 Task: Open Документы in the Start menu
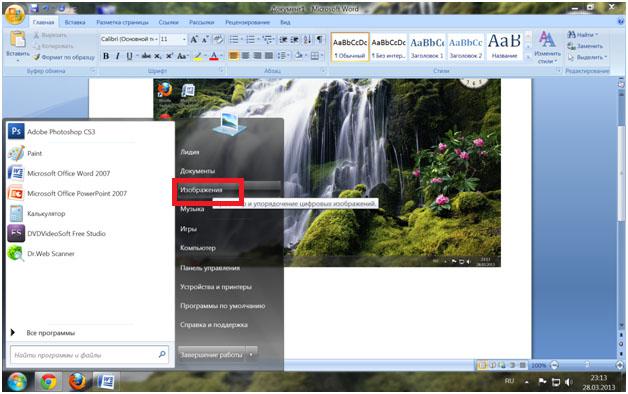point(197,171)
